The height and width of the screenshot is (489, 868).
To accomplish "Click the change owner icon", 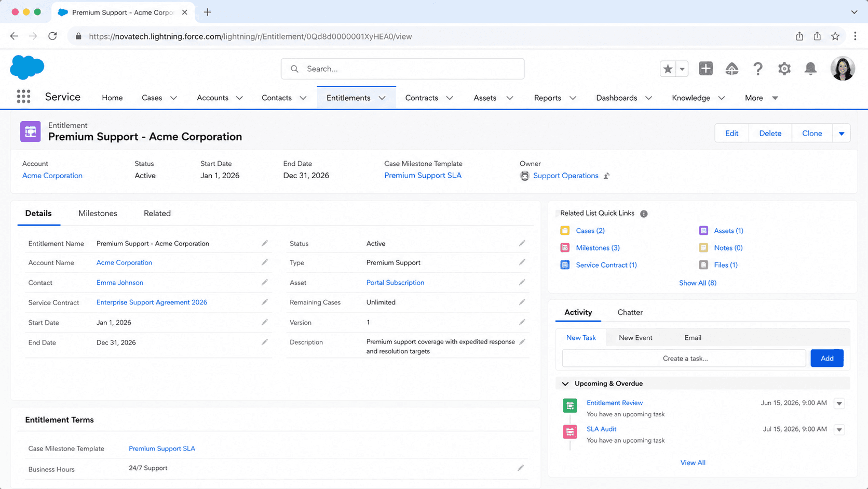I will click(606, 176).
